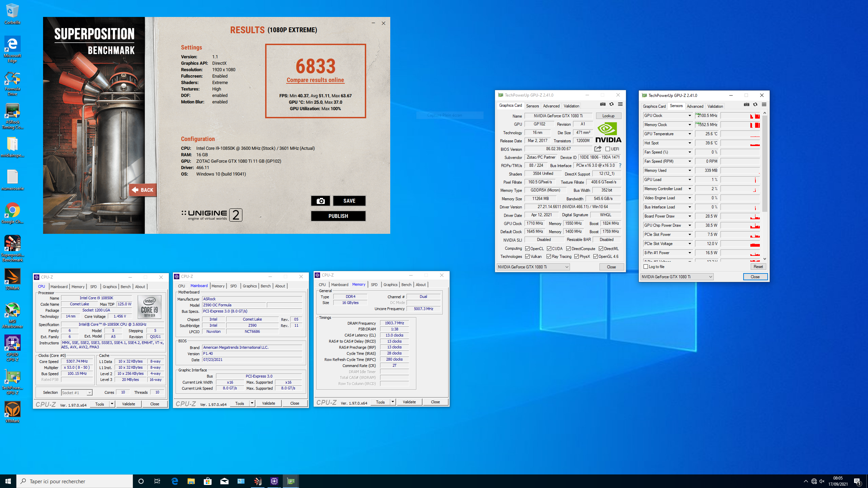Open the hamburger menu in GPU-Z Graphics Card window

(620, 104)
